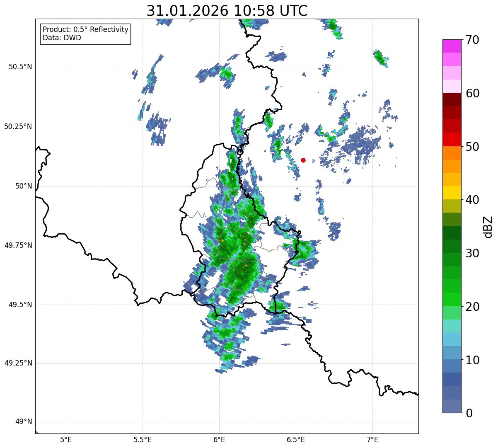Click the 5°E longitude label
Viewport: 498px width, 448px height.
[x=66, y=440]
